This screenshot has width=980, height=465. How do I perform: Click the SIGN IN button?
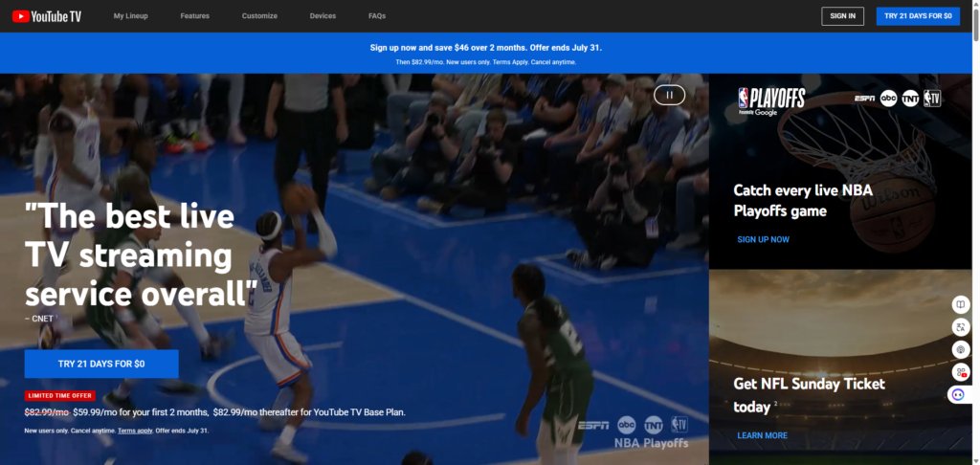click(842, 16)
